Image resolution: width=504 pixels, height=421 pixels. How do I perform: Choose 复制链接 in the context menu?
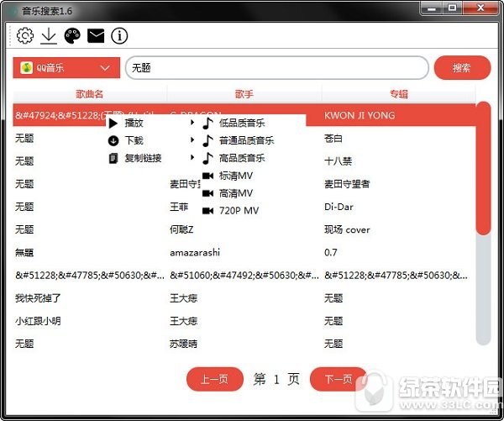pyautogui.click(x=143, y=158)
